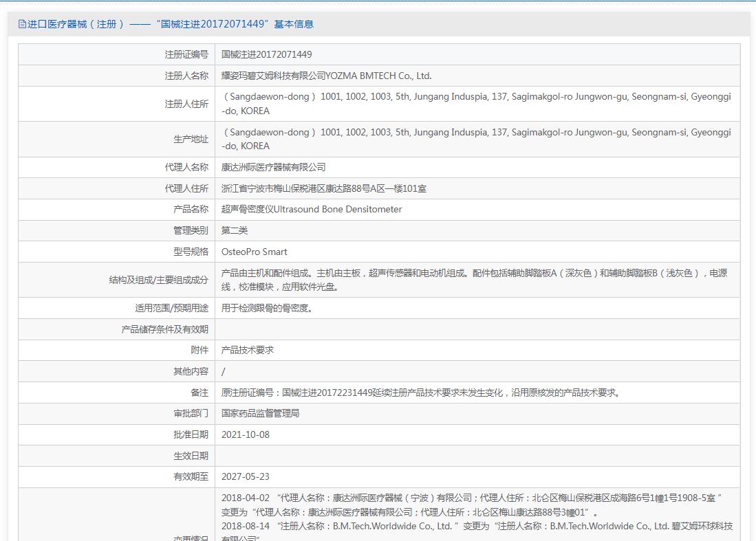Click the 2018-04-02 change record entry
The image size is (756, 541).
point(471,505)
